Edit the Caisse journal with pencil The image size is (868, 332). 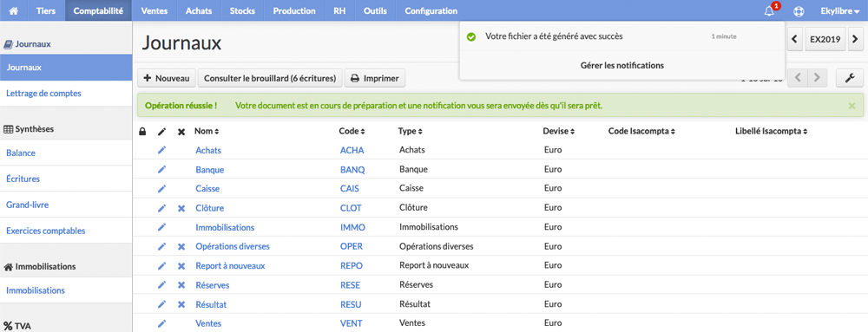(161, 188)
